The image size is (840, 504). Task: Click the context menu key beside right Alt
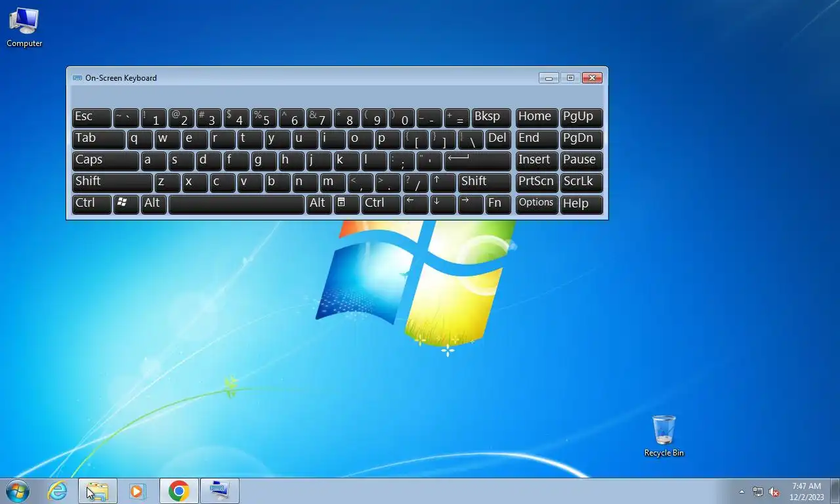[x=346, y=204]
